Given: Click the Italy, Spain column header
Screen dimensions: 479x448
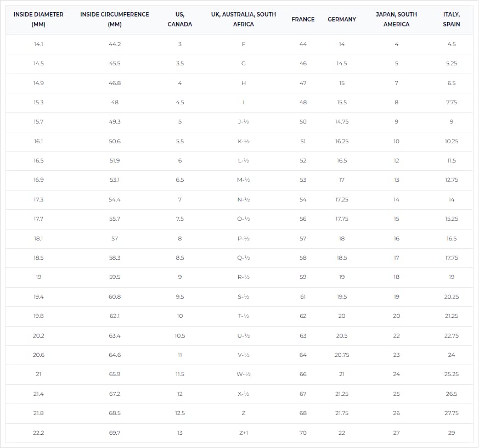Looking at the screenshot, I should tap(452, 19).
